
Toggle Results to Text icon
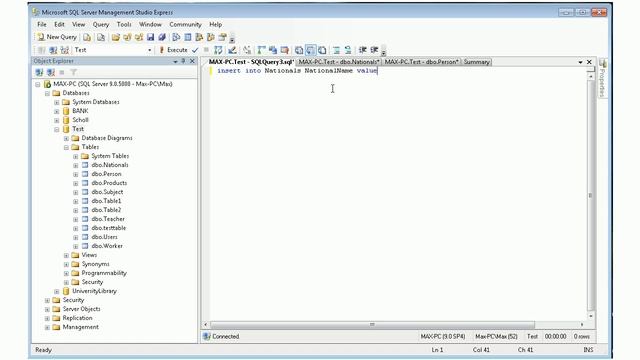299,50
